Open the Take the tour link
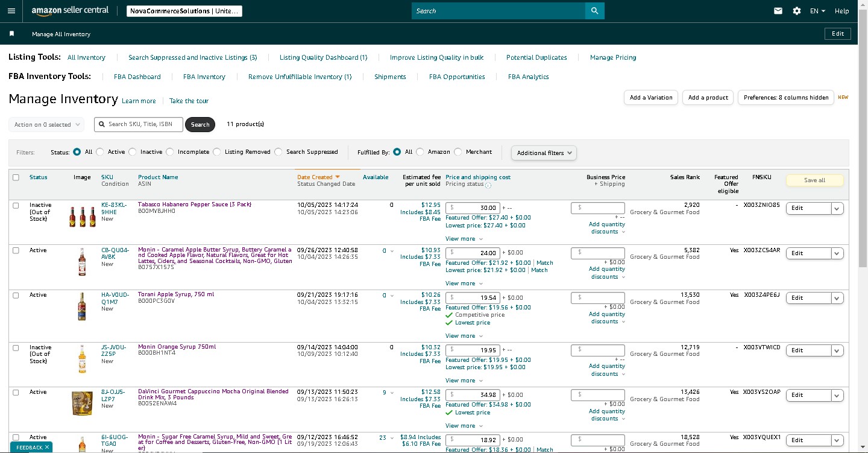Viewport: 868px width, 453px height. pos(189,101)
